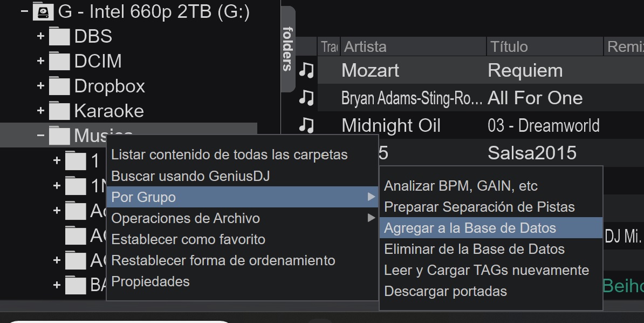
Task: Expand the Karaoke folder node
Action: pos(40,111)
